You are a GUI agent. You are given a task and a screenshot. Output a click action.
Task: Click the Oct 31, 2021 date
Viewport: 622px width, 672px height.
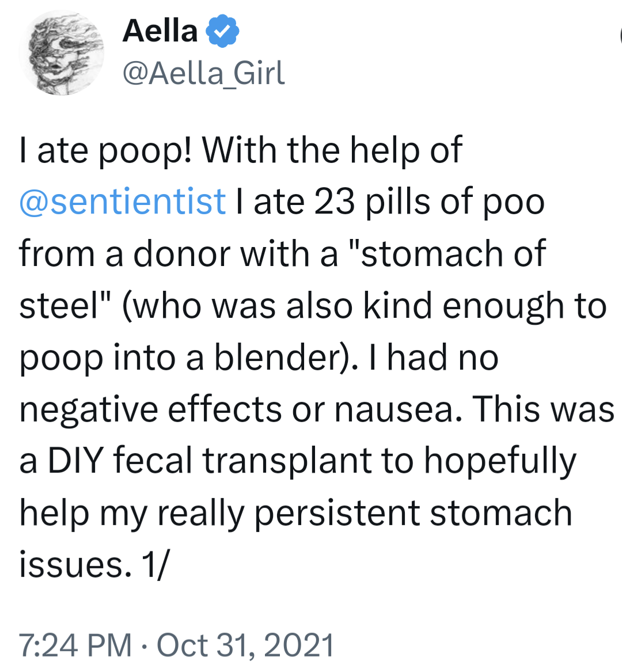(245, 644)
